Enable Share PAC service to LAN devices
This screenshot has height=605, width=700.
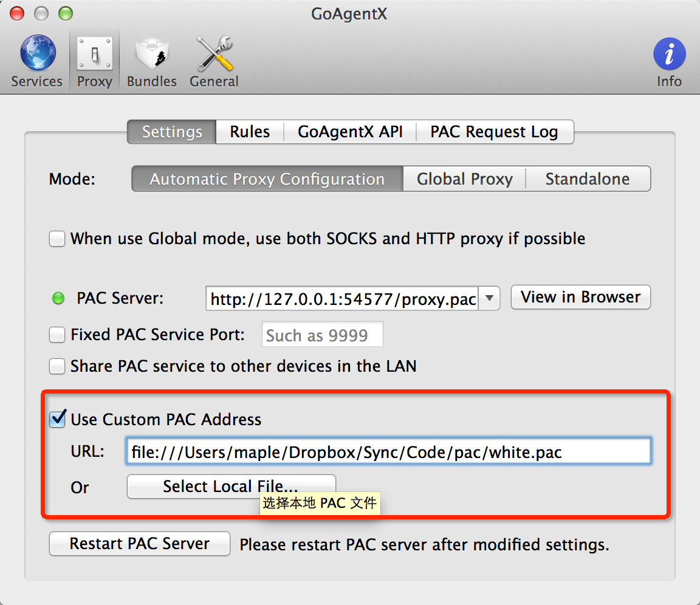coord(57,366)
